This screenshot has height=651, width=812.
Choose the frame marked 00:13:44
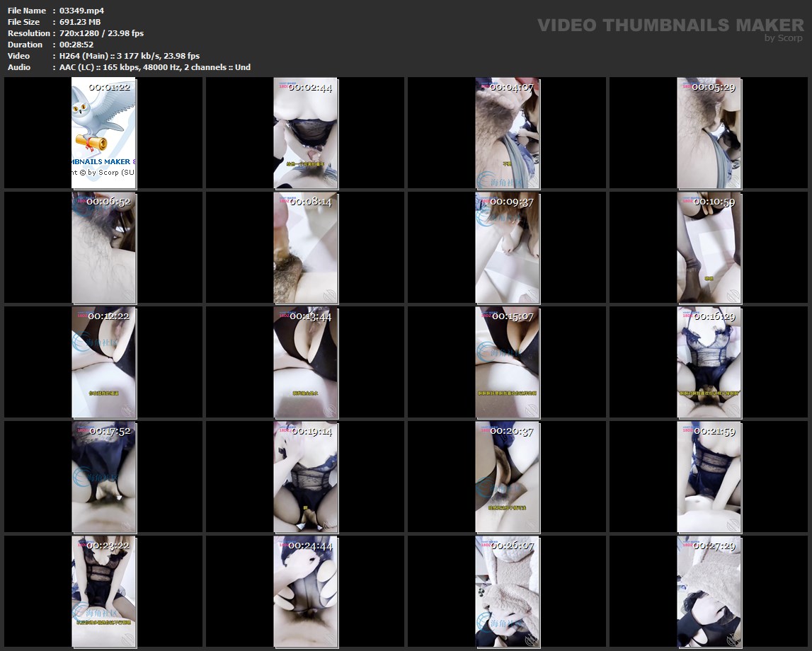(305, 362)
